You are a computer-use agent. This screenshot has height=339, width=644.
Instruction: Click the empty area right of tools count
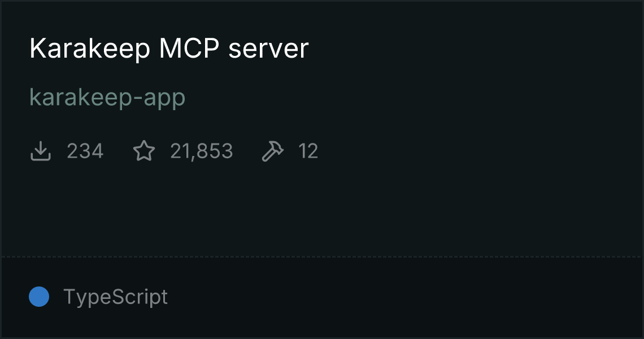click(x=476, y=151)
